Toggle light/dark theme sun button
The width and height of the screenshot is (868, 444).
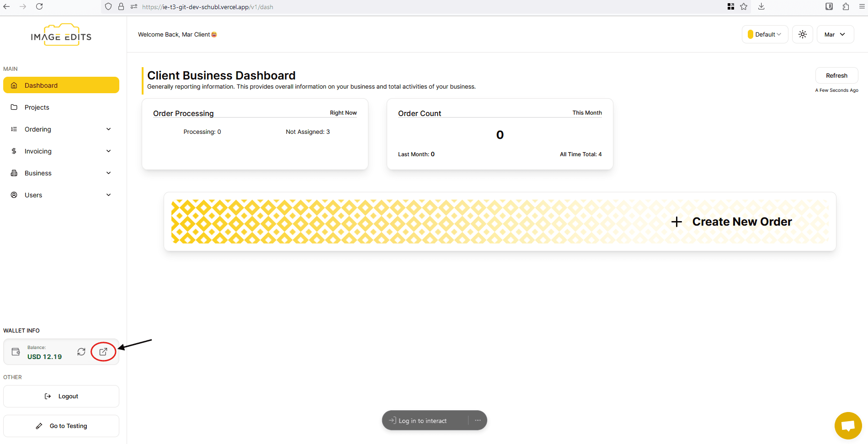(802, 35)
